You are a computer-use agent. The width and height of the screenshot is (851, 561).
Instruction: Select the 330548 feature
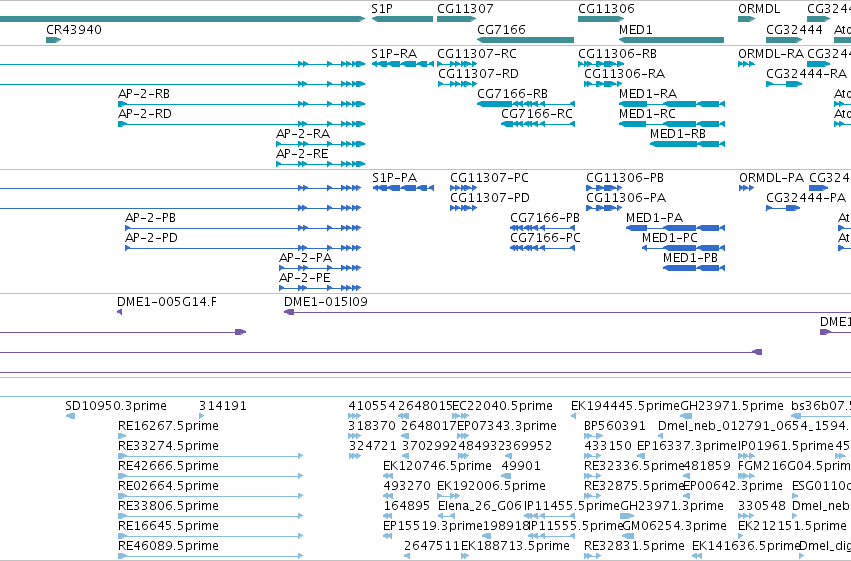[746, 517]
